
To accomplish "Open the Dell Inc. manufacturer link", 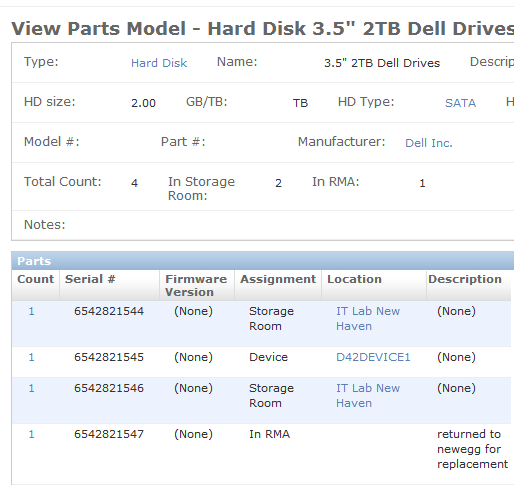I will tap(429, 143).
